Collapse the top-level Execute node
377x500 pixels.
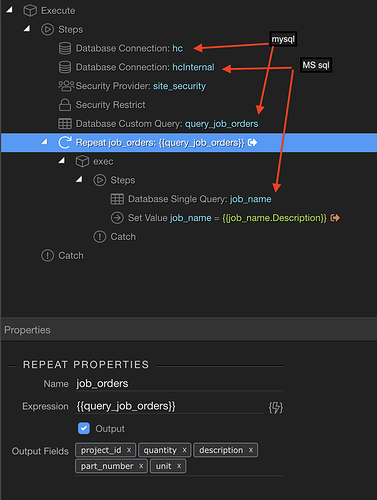pyautogui.click(x=9, y=10)
